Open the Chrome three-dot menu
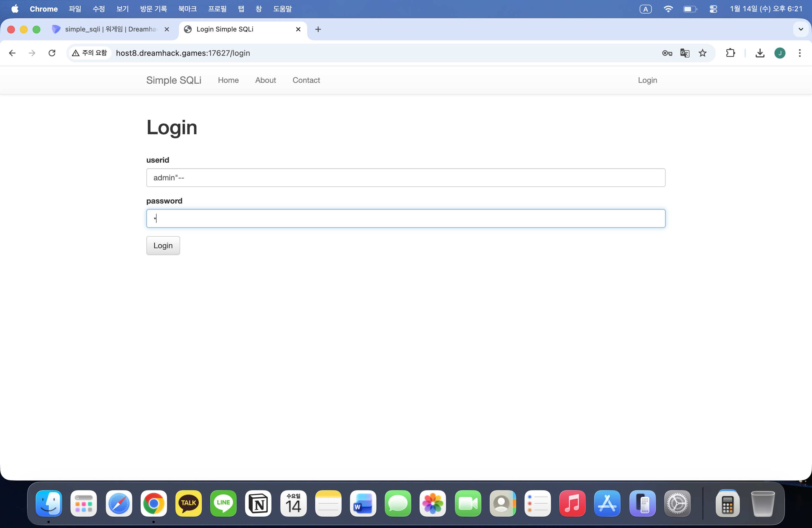812x528 pixels. (800, 53)
